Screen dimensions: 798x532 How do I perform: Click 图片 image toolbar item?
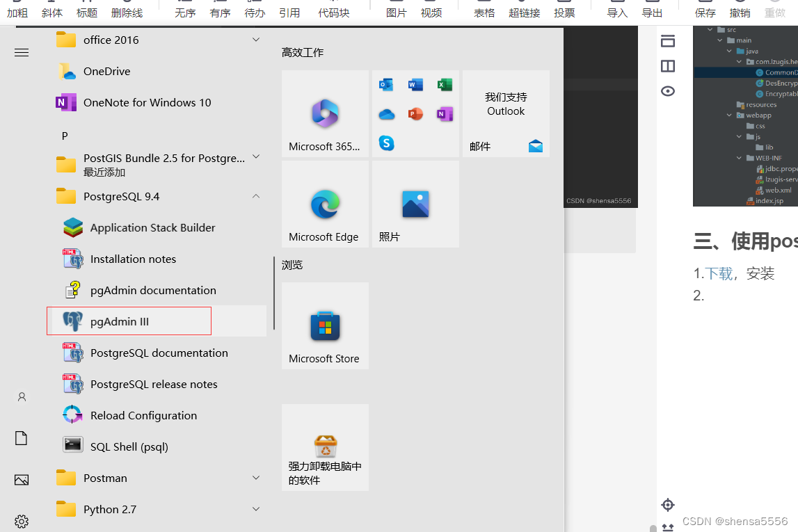pyautogui.click(x=397, y=13)
